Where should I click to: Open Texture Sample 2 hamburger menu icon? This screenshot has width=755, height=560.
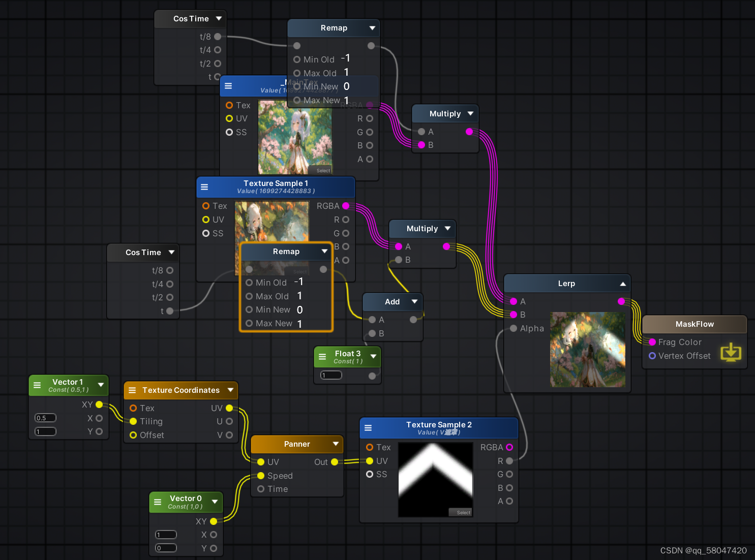(x=368, y=428)
